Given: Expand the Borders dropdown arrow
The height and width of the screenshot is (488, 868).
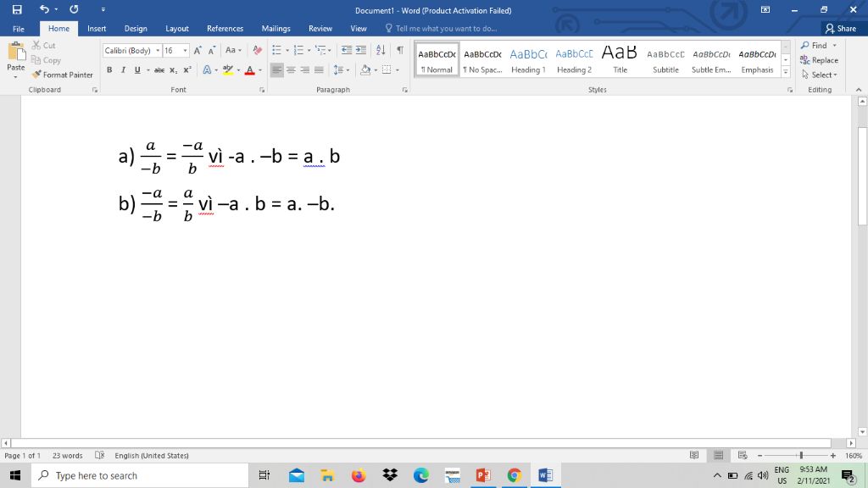Looking at the screenshot, I should [x=398, y=69].
